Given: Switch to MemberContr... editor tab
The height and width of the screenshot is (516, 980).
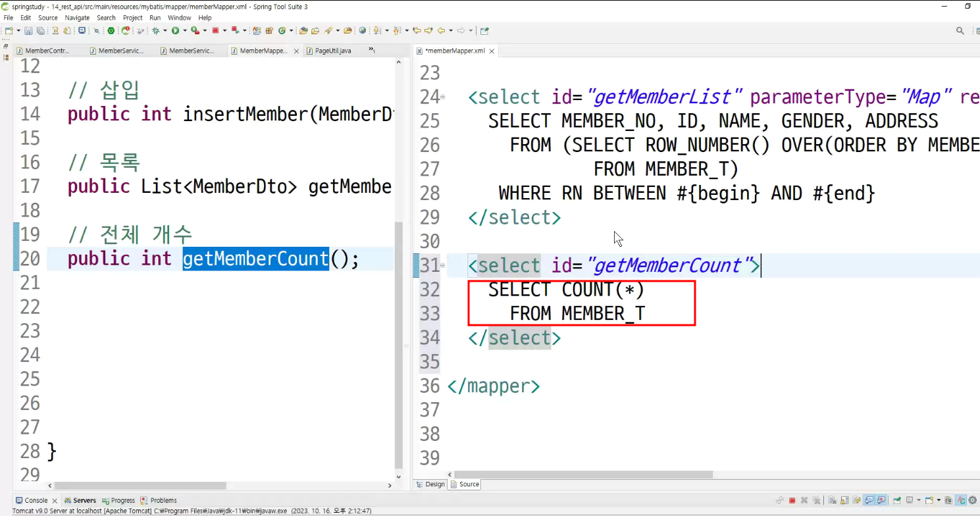Looking at the screenshot, I should click(43, 51).
